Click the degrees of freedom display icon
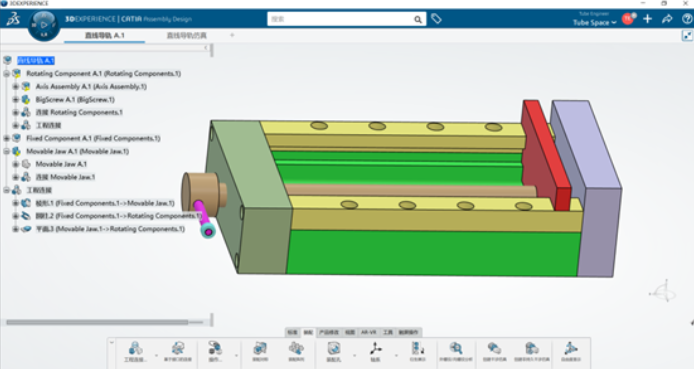This screenshot has width=694, height=369. tap(571, 348)
